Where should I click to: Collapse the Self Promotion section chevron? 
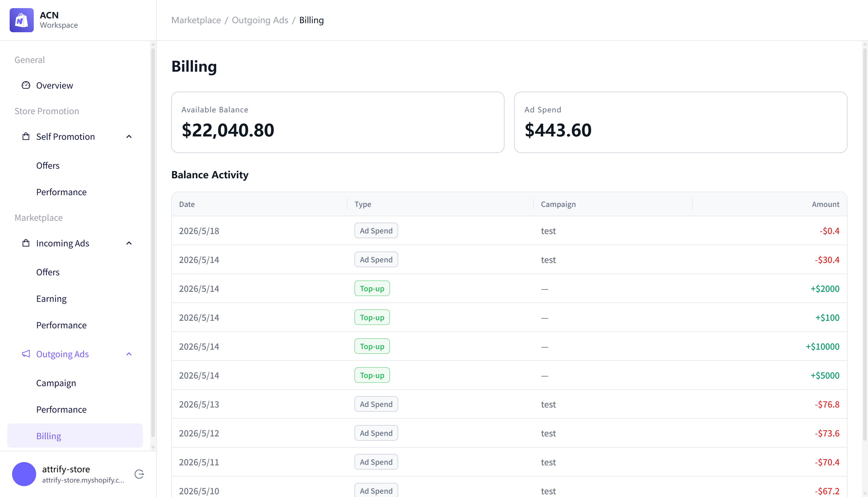point(129,136)
